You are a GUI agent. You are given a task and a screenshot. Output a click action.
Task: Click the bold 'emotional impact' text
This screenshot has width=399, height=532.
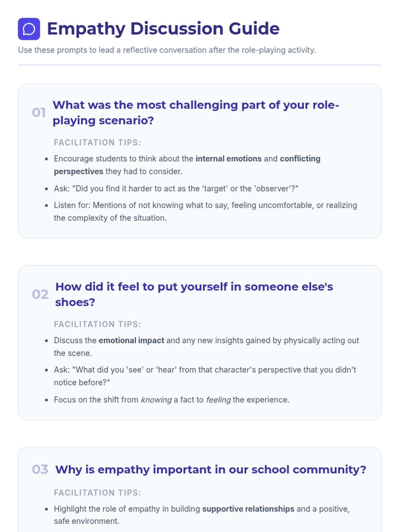coord(131,340)
